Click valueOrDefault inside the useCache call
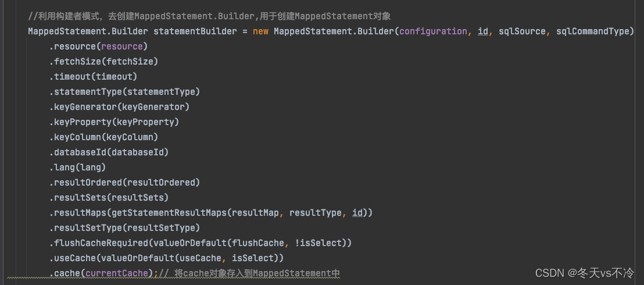The height and width of the screenshot is (285, 644). [x=125, y=258]
